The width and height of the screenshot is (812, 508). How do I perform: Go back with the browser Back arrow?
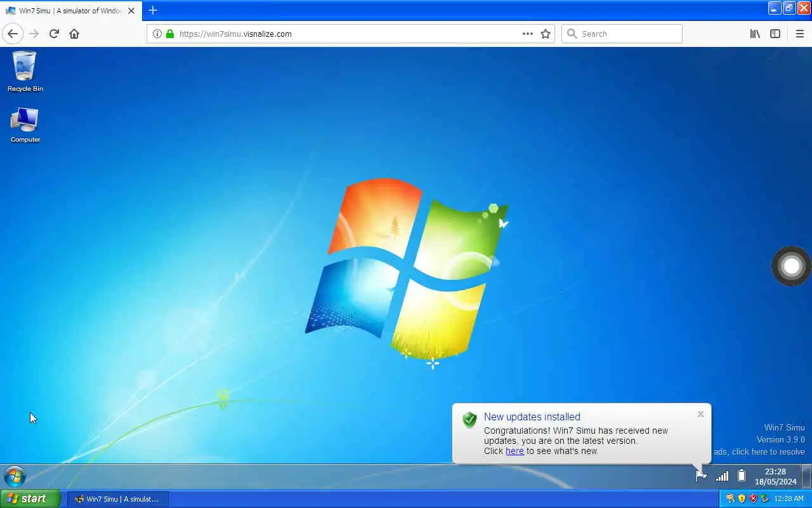pos(13,34)
